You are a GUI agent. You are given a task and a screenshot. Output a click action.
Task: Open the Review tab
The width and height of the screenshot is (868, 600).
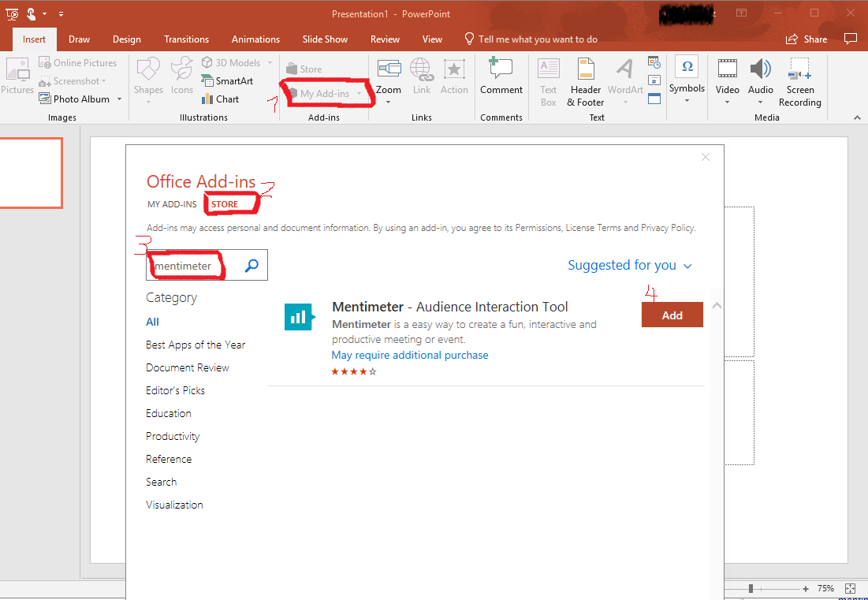(x=385, y=39)
